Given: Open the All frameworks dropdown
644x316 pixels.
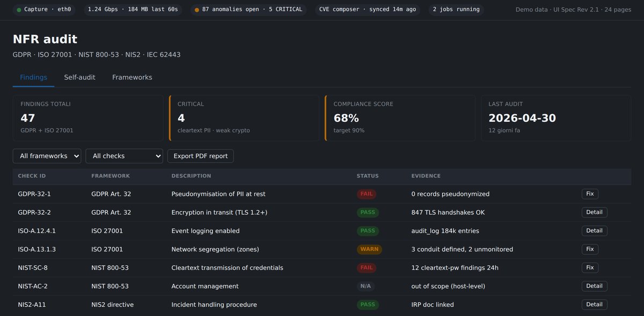Looking at the screenshot, I should (x=47, y=156).
